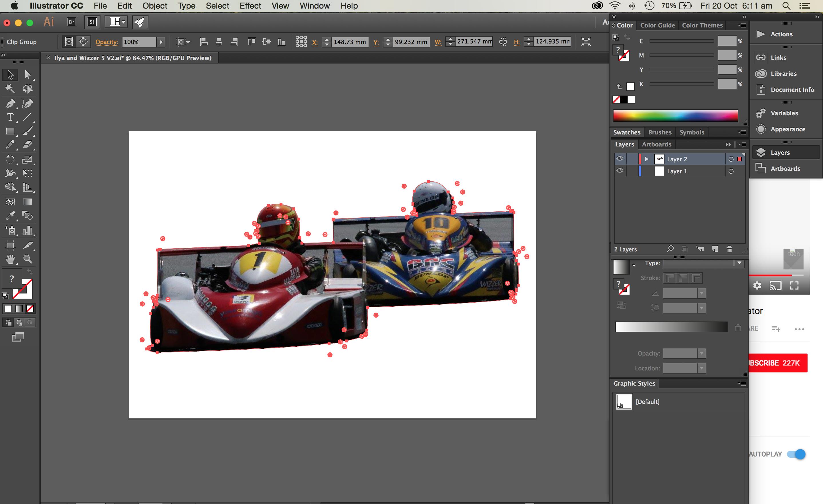Open the Actions panel
Viewport: 823px width, 504px height.
(x=781, y=34)
